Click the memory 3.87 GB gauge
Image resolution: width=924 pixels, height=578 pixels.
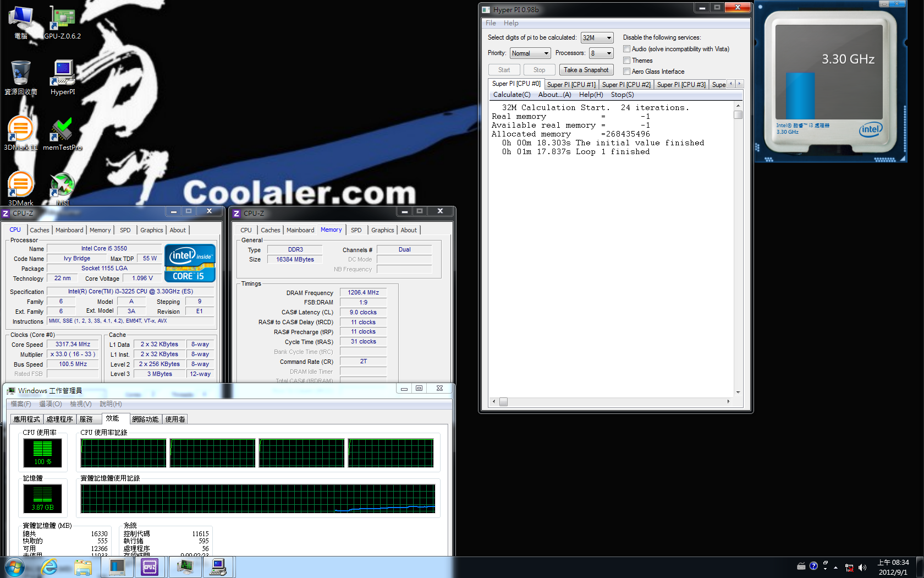click(42, 499)
